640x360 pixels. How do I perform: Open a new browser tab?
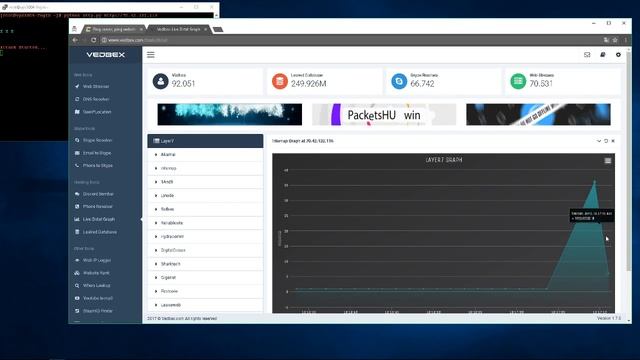[x=218, y=29]
